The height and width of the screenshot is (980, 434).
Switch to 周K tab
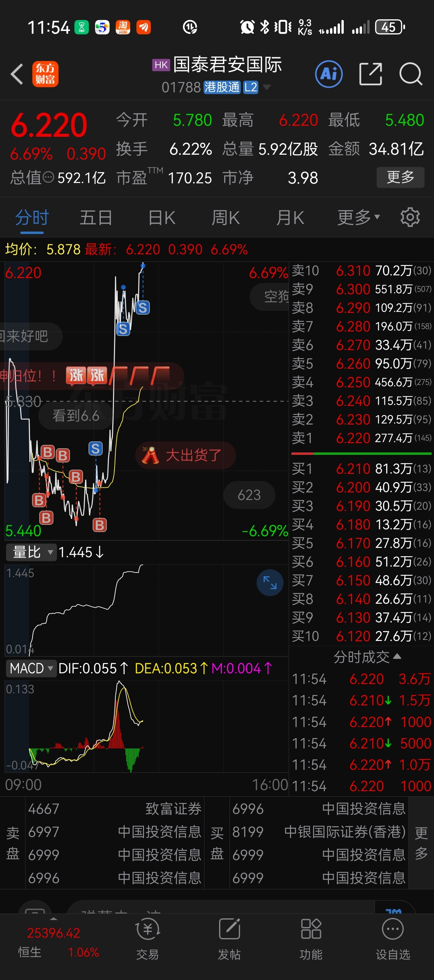click(x=226, y=218)
